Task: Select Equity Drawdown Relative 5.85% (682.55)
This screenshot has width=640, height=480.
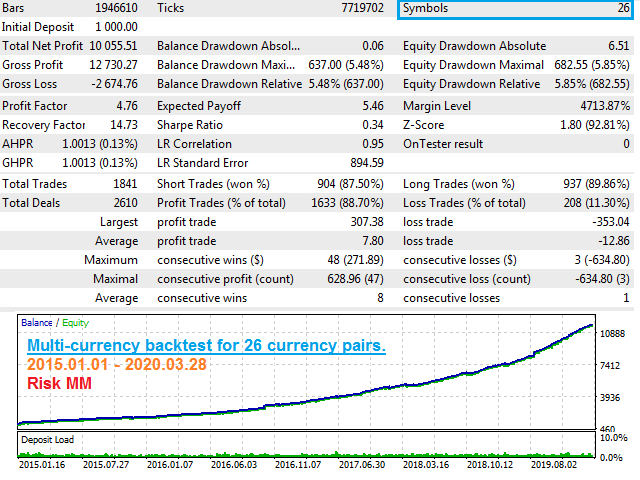Action: (592, 84)
